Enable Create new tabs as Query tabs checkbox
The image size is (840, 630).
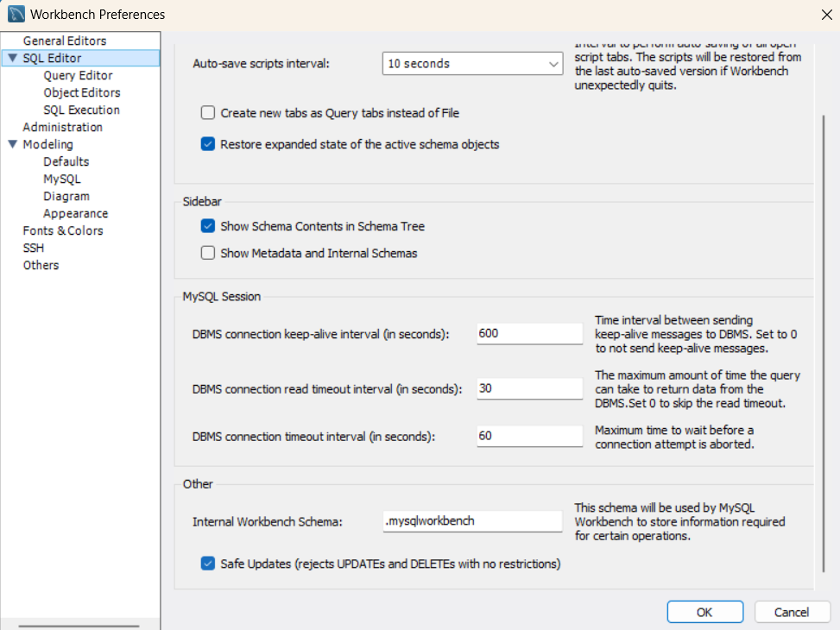coord(208,112)
